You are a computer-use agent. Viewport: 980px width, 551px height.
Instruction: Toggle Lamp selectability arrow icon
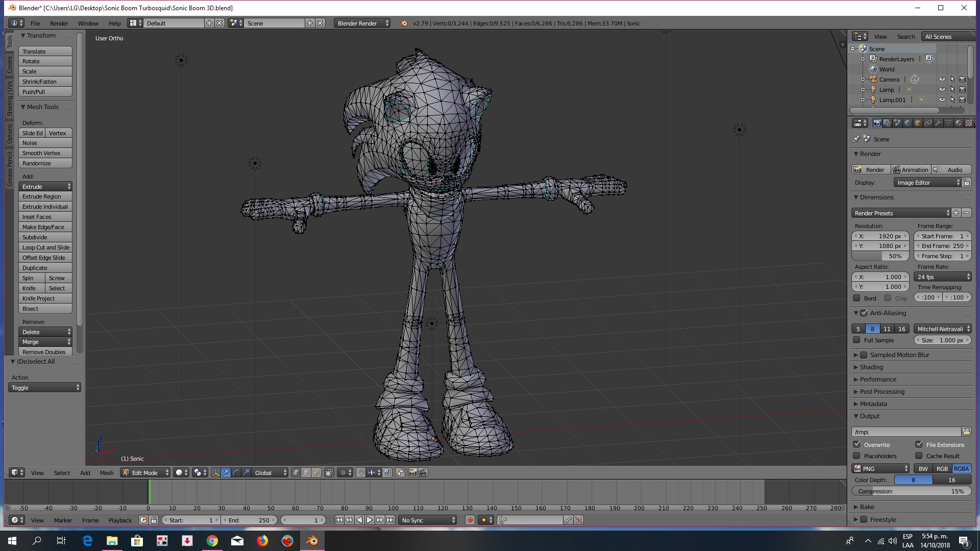(952, 90)
